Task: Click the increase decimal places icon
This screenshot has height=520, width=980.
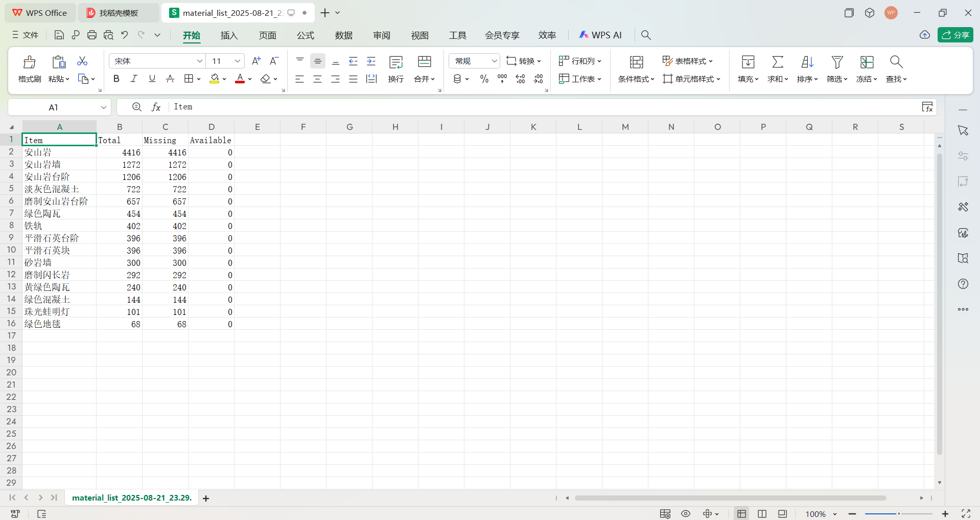Action: pos(520,79)
